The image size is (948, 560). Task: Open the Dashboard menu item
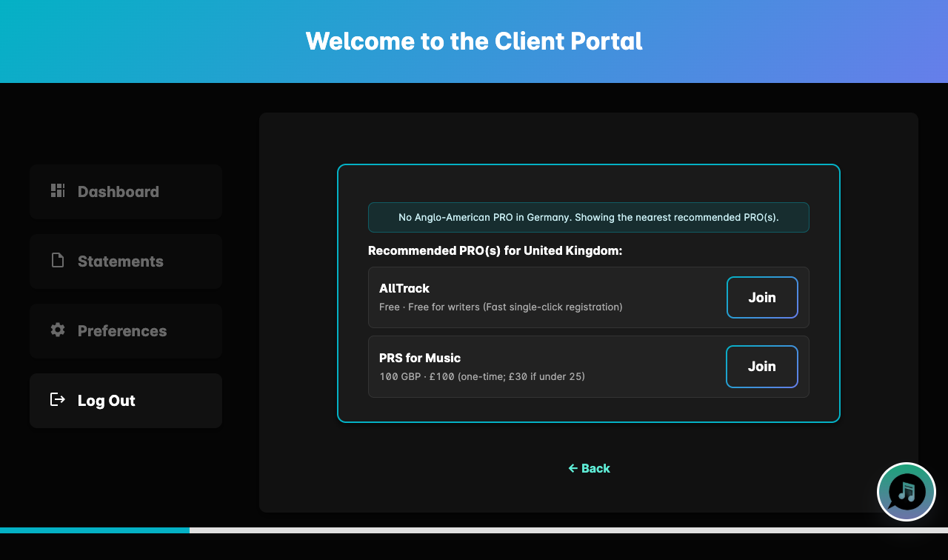tap(126, 192)
